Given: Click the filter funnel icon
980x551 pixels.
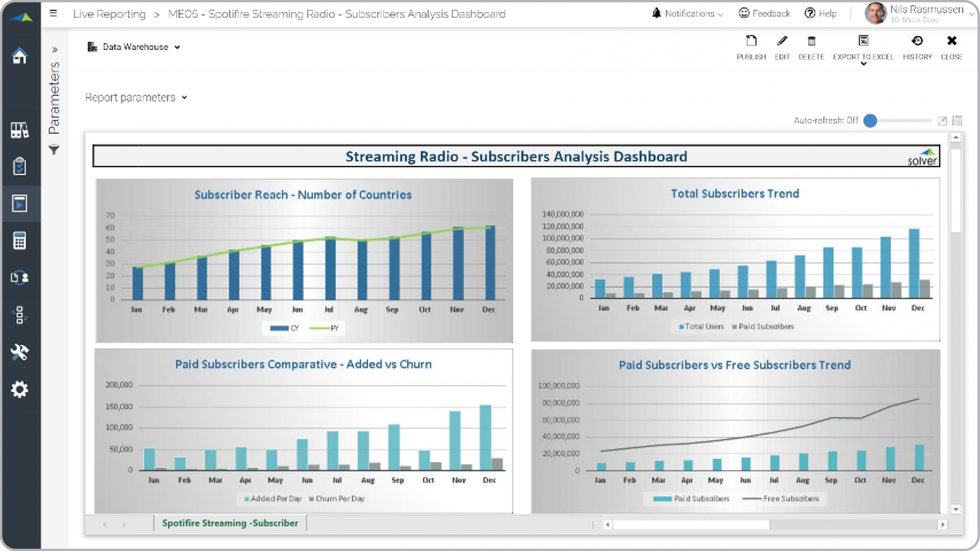Looking at the screenshot, I should (x=54, y=150).
